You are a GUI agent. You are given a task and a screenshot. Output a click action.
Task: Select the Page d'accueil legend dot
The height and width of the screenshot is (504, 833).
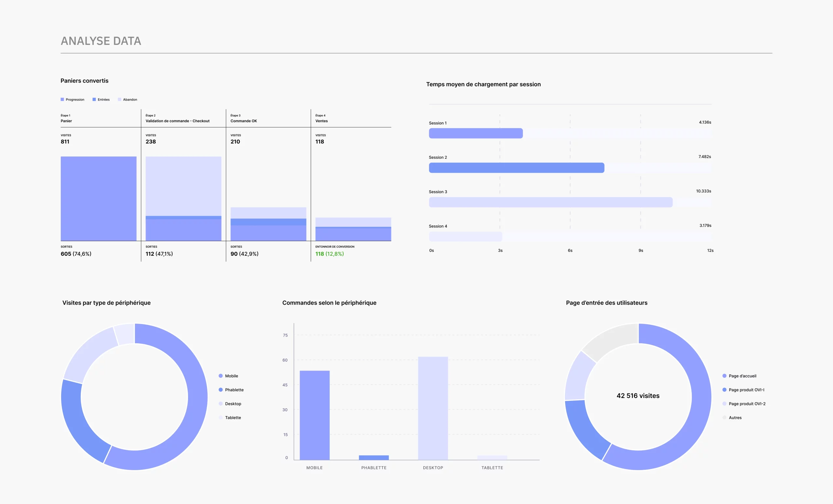(x=724, y=376)
